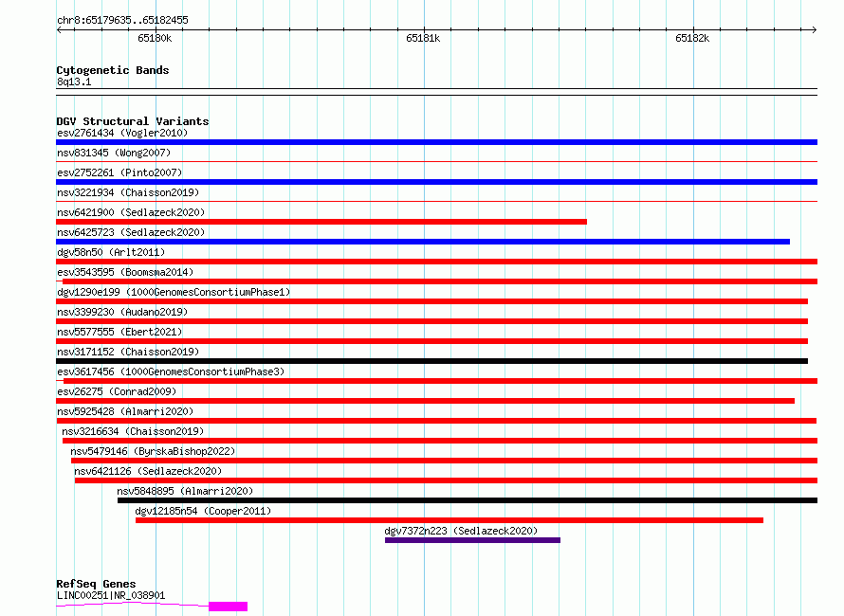This screenshot has width=844, height=616.
Task: Click nsv5577555 (Ebert2021) label
Action: point(119,332)
